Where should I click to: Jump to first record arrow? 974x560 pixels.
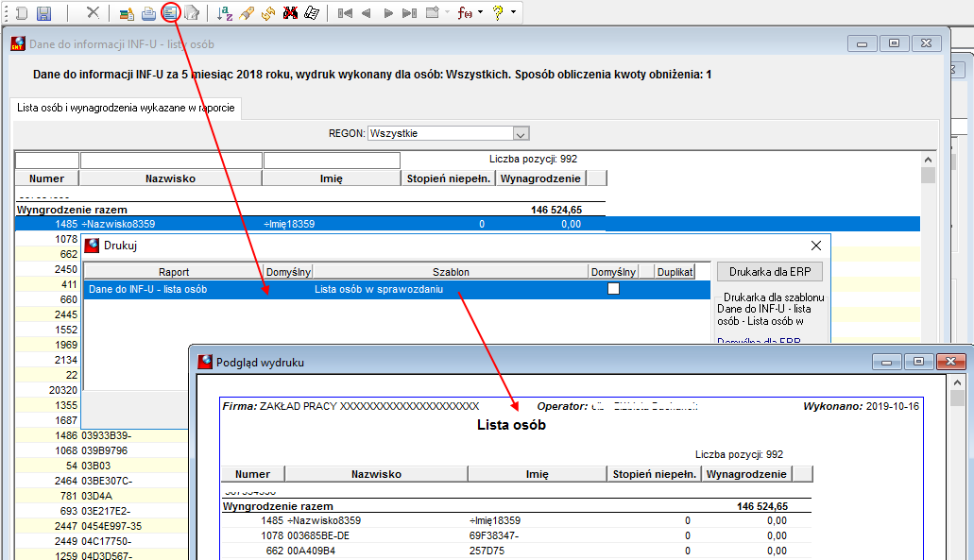tap(345, 13)
